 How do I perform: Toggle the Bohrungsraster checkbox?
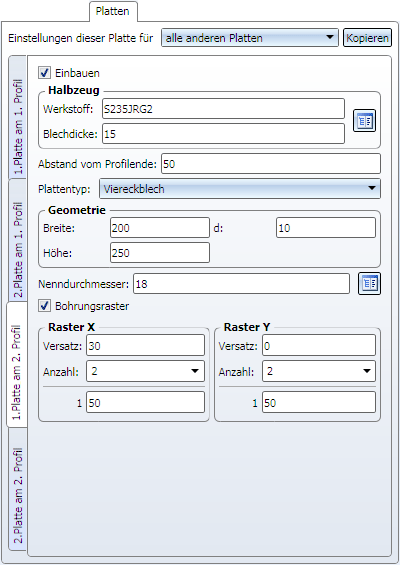44,306
